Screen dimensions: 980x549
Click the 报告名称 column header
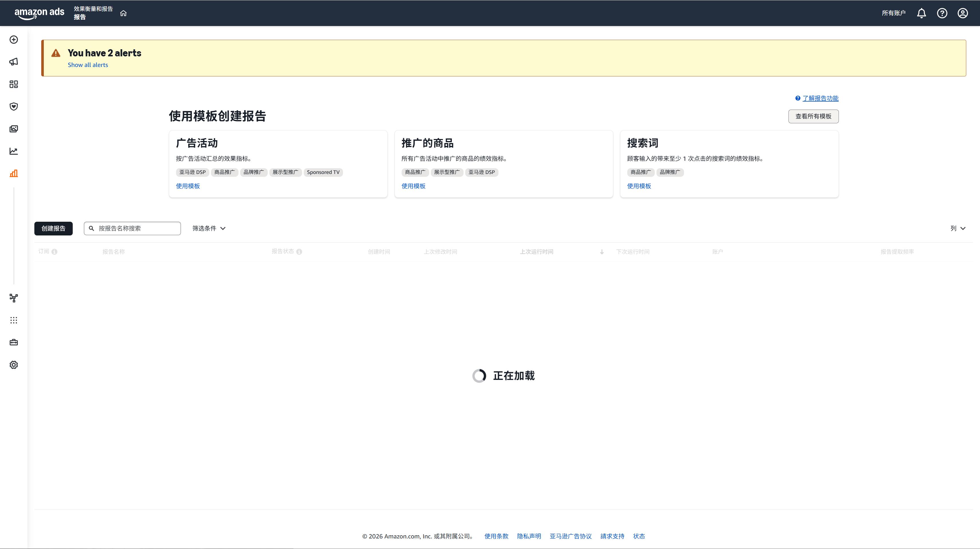(113, 252)
